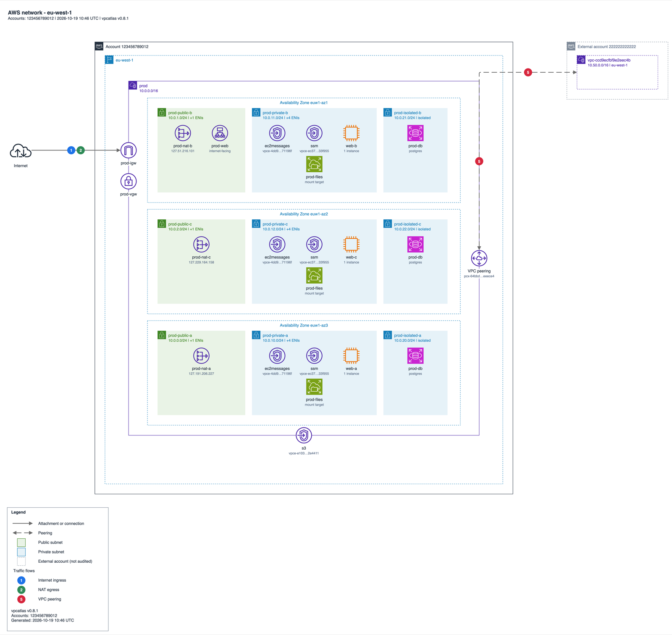The width and height of the screenshot is (672, 635).
Task: Select the web-c EC2 instance icon
Action: tap(351, 245)
